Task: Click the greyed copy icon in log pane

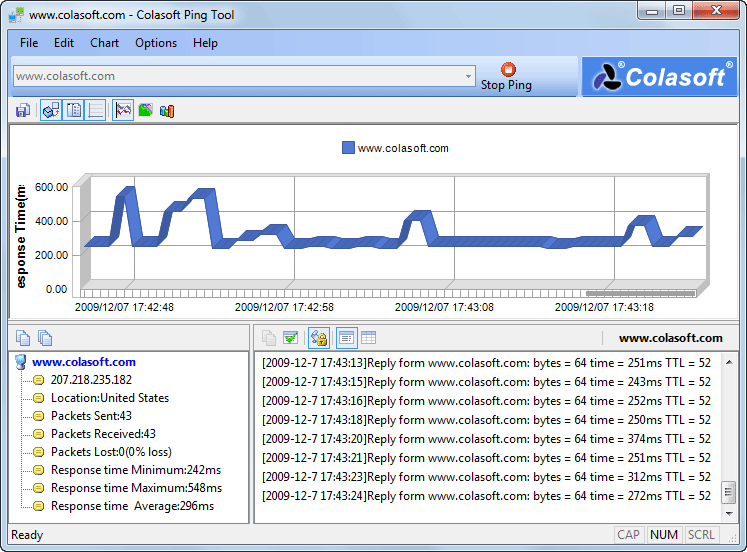Action: [269, 338]
